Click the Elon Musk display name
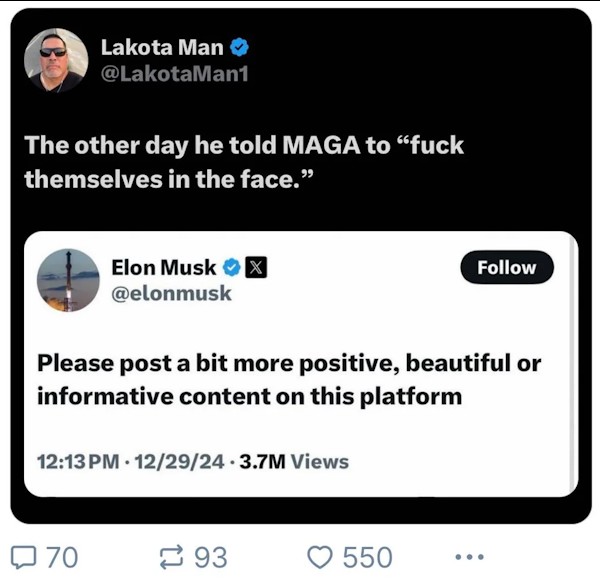 [x=164, y=267]
